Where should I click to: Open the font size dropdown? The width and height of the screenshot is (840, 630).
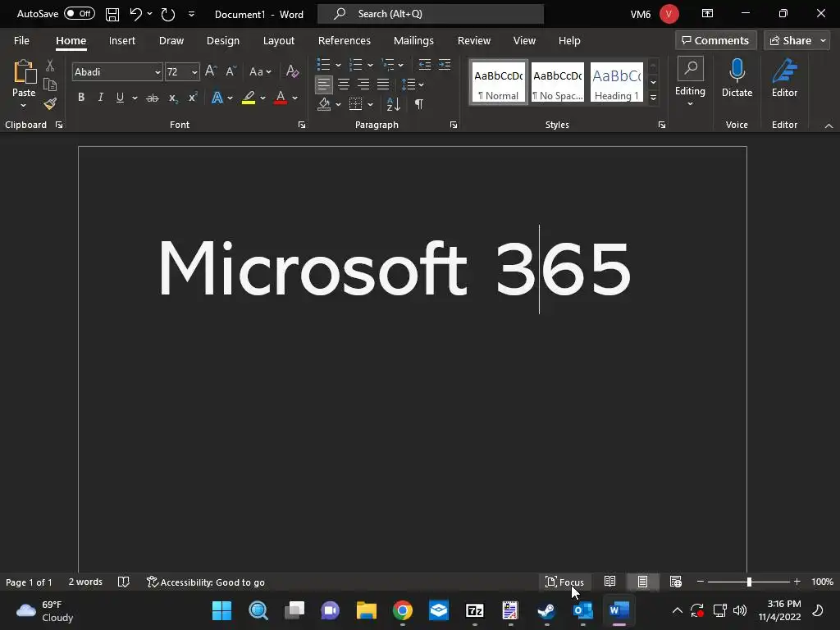[194, 72]
